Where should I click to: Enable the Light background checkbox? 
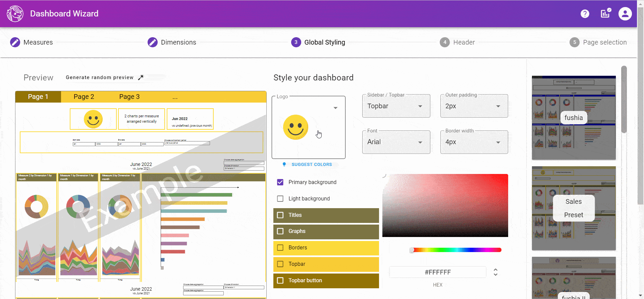pyautogui.click(x=280, y=198)
